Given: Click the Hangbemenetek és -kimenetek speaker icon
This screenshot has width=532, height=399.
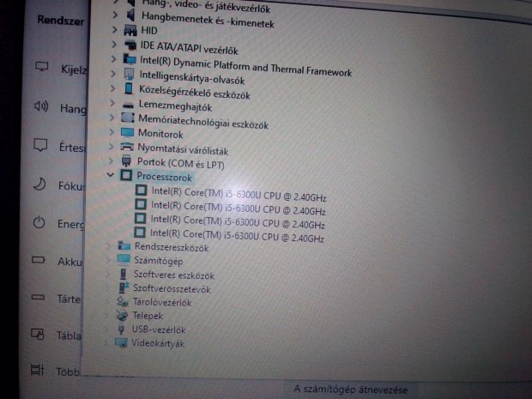Looking at the screenshot, I should pyautogui.click(x=130, y=15).
